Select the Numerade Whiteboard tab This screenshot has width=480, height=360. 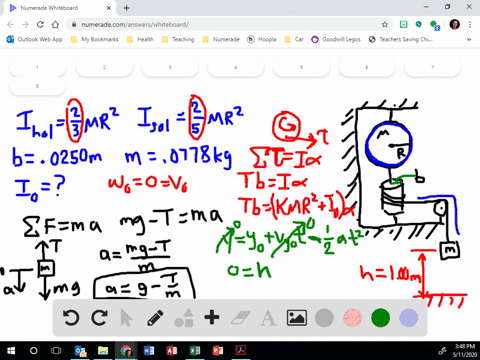click(60, 8)
